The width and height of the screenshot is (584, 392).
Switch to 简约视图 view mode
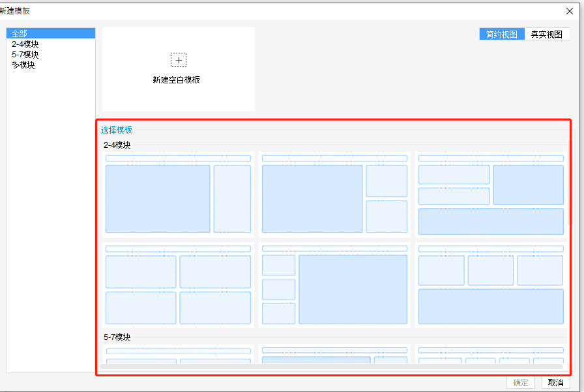click(502, 35)
